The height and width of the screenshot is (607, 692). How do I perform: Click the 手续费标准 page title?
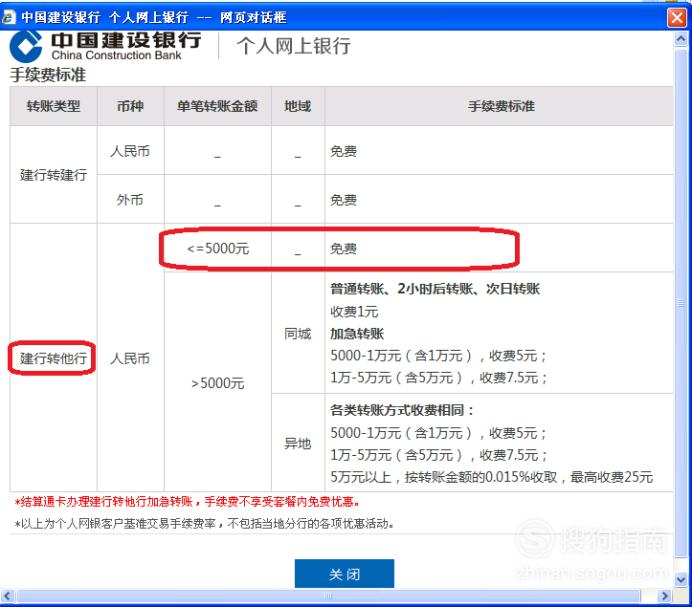pos(48,75)
